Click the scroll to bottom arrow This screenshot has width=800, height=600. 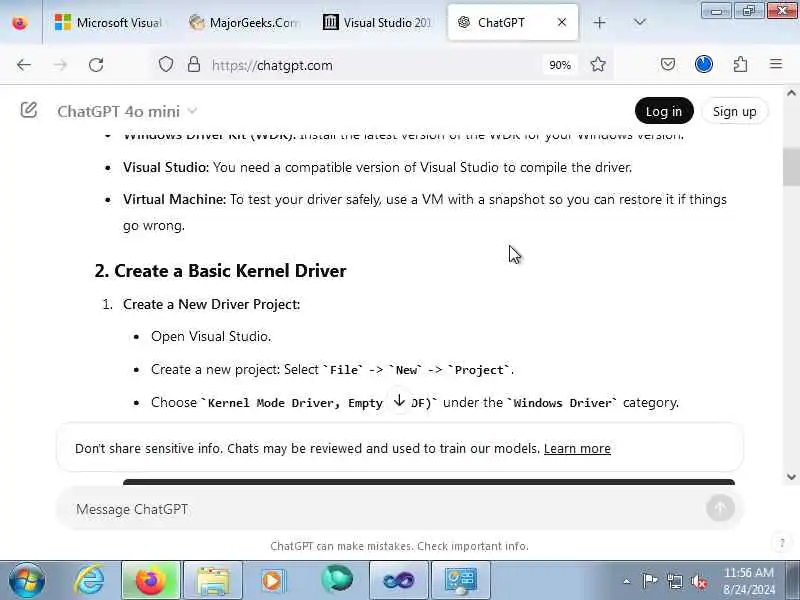399,401
